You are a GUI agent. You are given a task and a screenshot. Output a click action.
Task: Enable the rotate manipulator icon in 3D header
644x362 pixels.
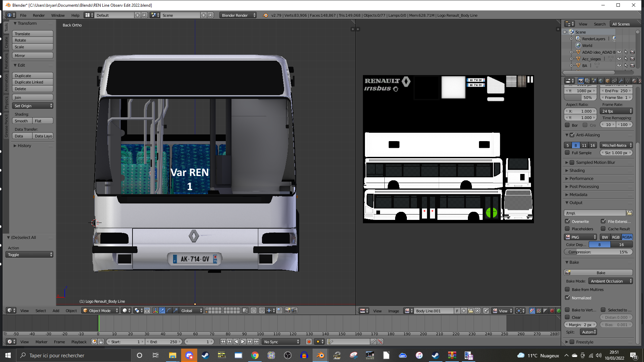coord(169,311)
